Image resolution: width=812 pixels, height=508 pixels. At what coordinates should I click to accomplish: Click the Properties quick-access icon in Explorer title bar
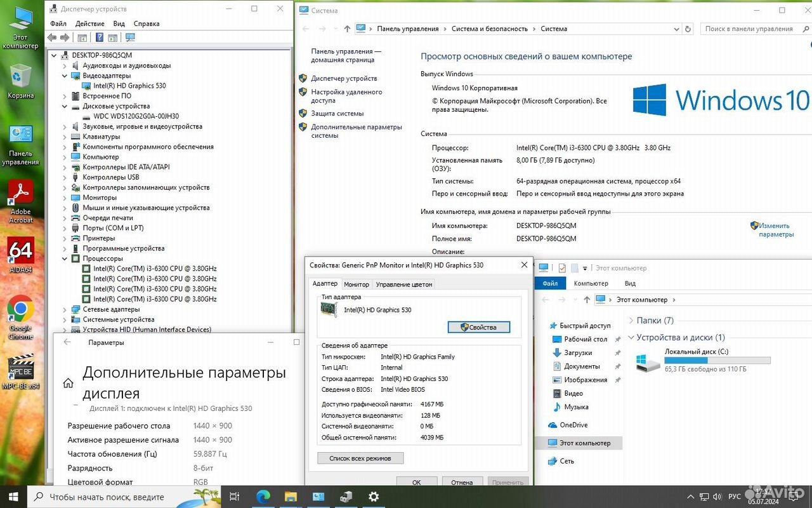[562, 268]
